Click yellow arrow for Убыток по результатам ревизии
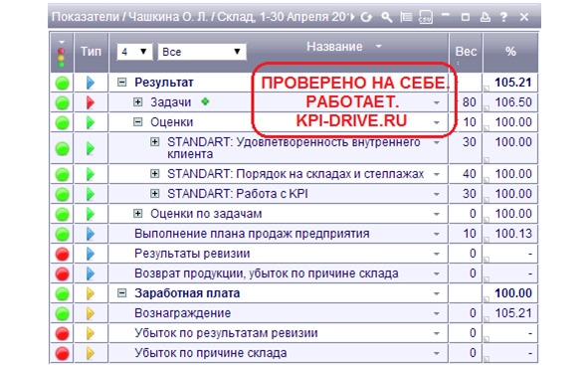This screenshot has height=365, width=588. tap(90, 333)
